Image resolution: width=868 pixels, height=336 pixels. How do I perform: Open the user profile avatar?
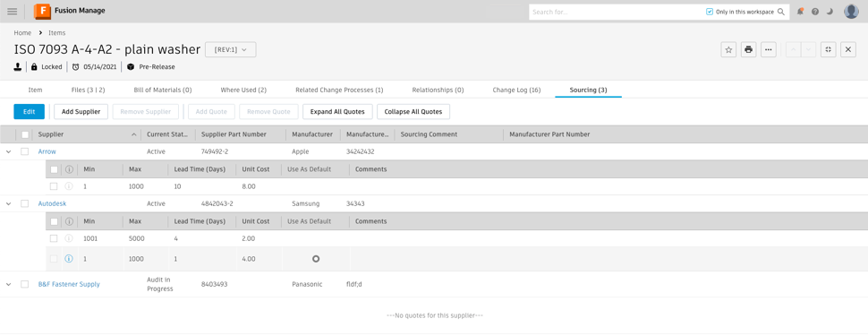coord(851,11)
